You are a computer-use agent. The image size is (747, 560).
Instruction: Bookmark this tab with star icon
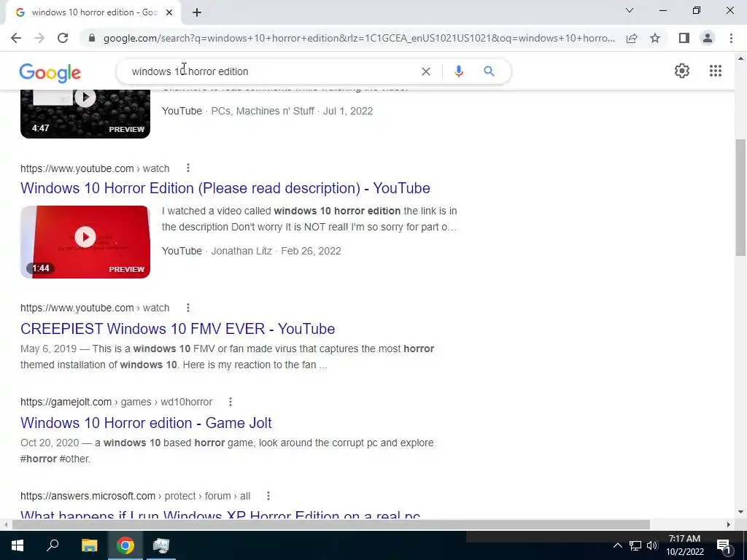point(655,38)
